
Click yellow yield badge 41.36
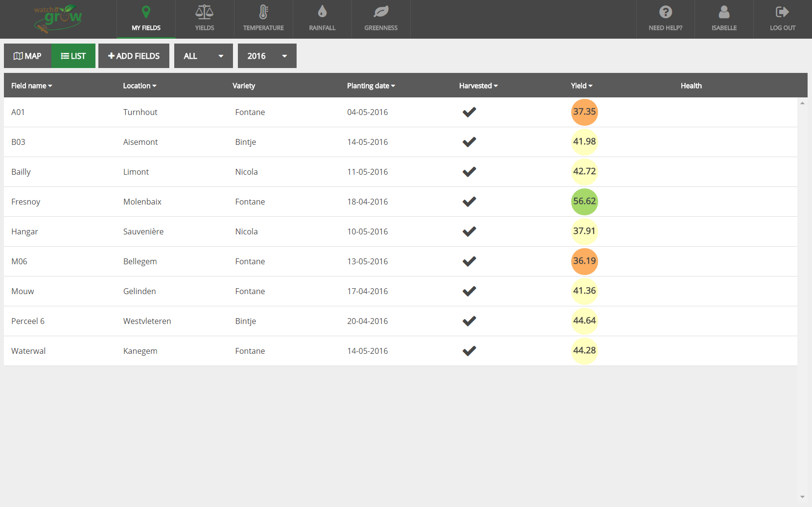point(584,291)
